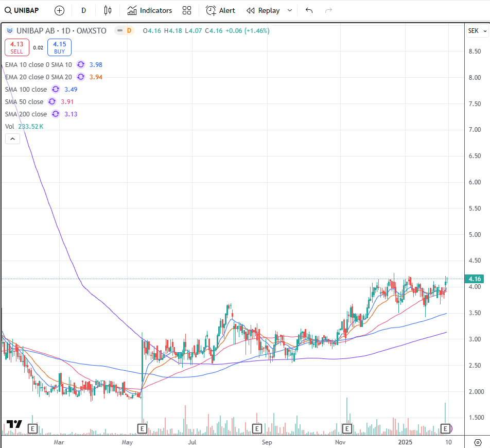Toggle the market status pill icon
The height and width of the screenshot is (448, 490).
coord(119,30)
